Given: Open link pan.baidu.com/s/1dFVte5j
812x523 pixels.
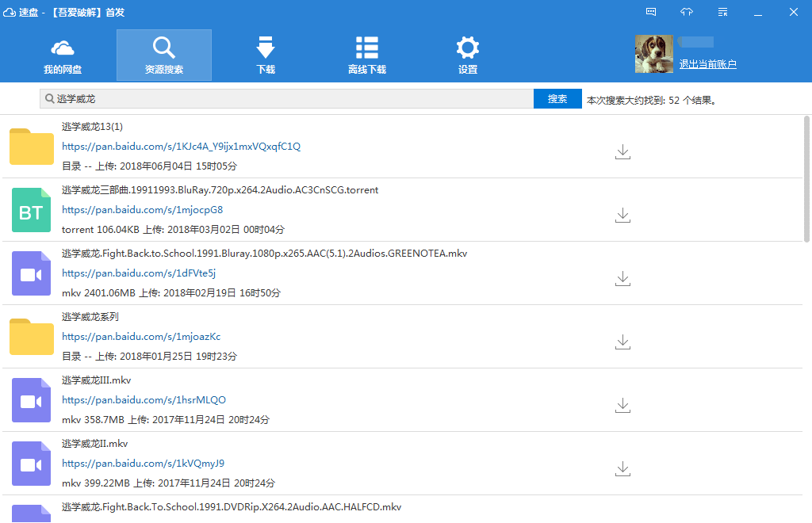Looking at the screenshot, I should tap(139, 273).
